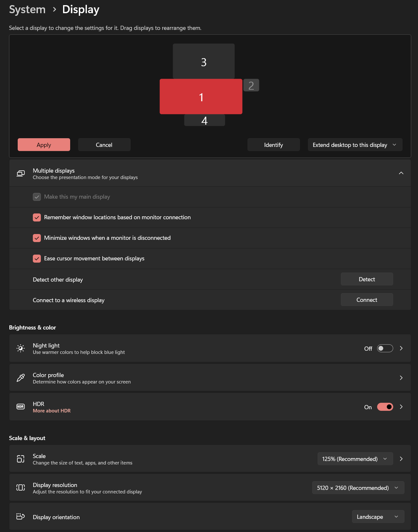Select display 2 in arrangement

[251, 85]
